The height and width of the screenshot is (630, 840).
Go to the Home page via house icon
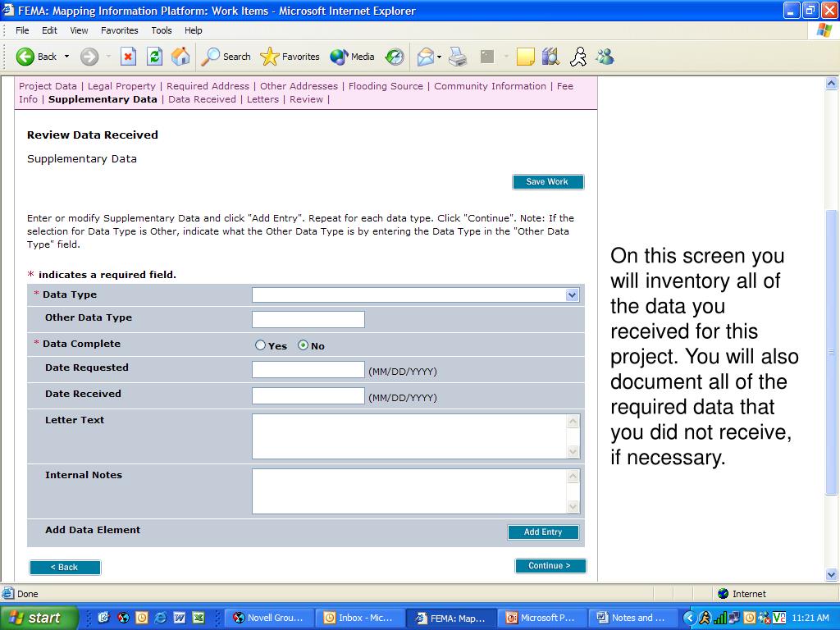180,57
